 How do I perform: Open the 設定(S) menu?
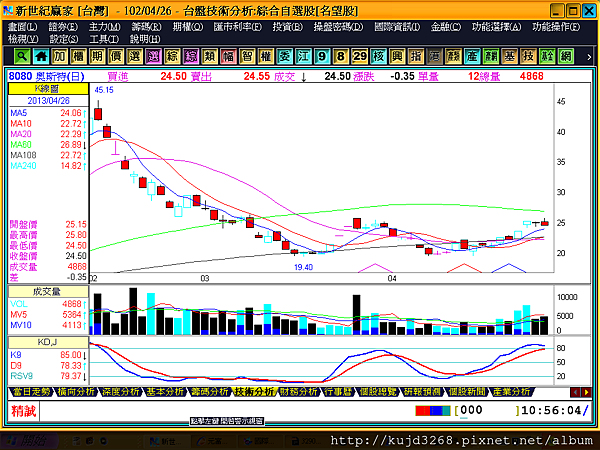click(x=64, y=39)
